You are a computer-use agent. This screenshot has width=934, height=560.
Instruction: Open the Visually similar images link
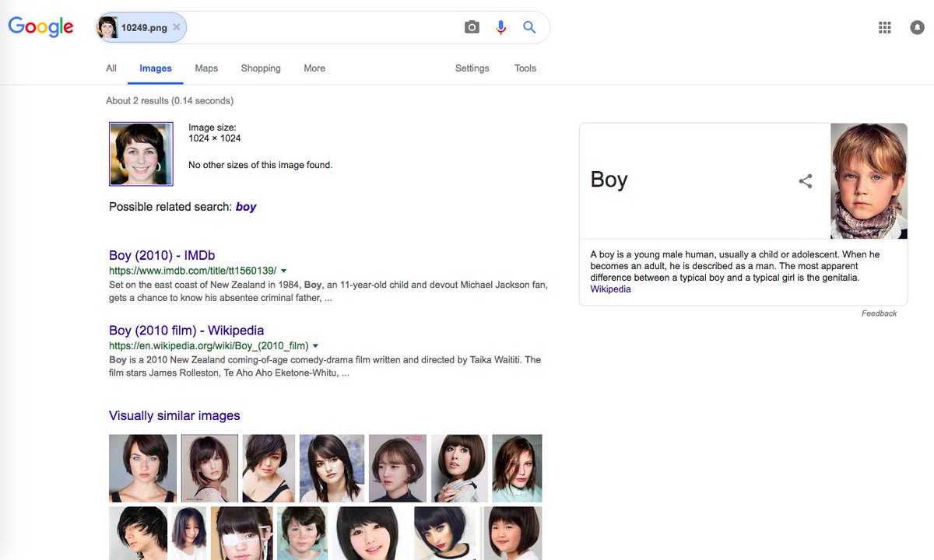(174, 415)
